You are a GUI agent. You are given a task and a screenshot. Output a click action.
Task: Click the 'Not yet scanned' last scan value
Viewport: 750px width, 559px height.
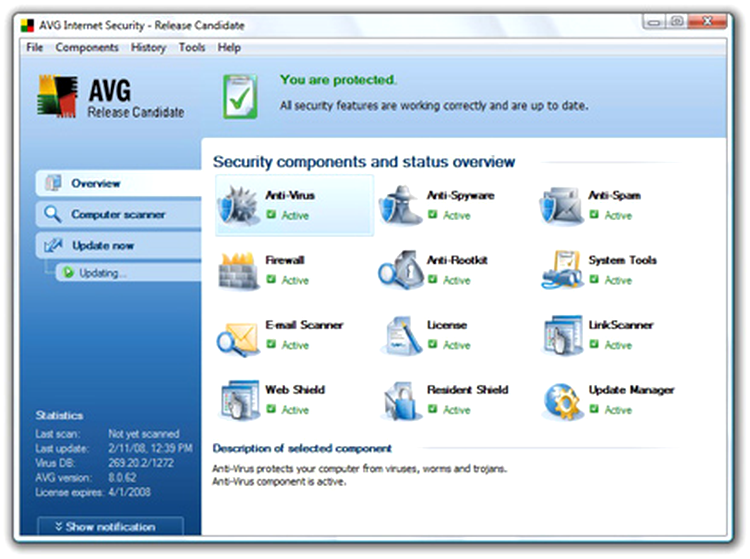[x=144, y=433]
